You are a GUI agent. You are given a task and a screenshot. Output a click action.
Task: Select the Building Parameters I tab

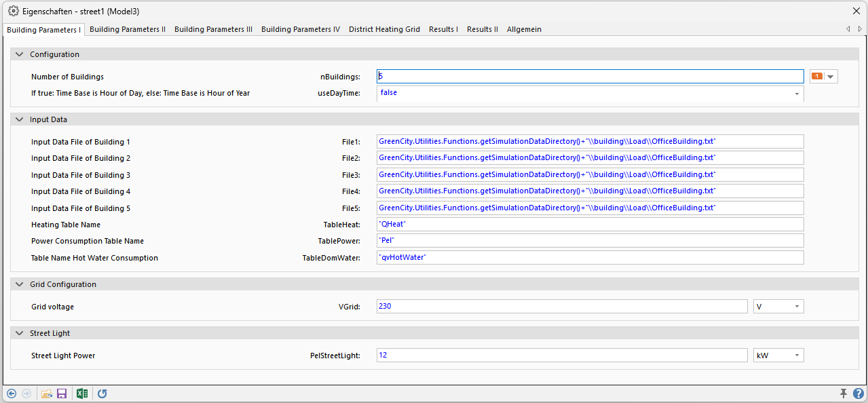44,30
